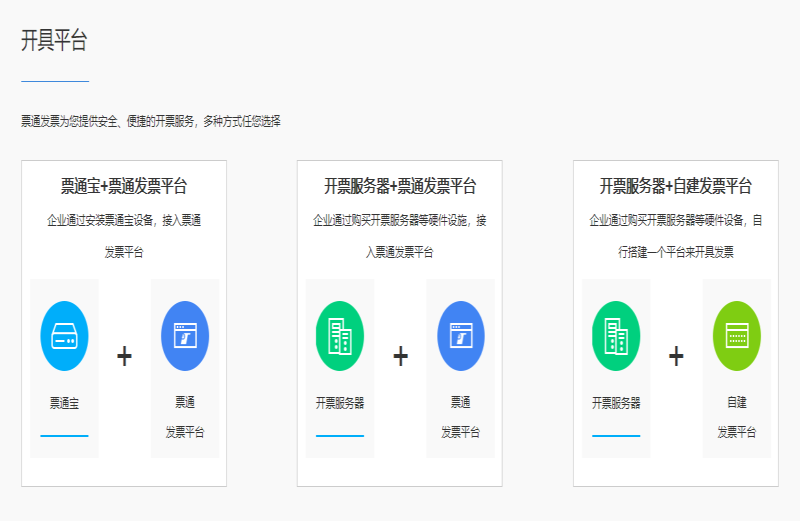Click 开票服务器 label in the 自建 card
The width and height of the screenshot is (800, 521).
[616, 403]
